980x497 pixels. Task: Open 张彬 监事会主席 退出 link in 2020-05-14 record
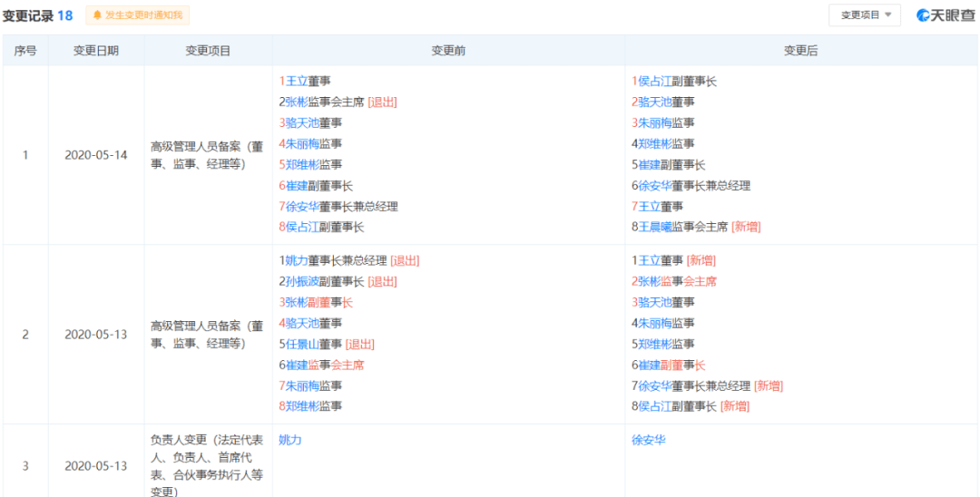pyautogui.click(x=296, y=102)
